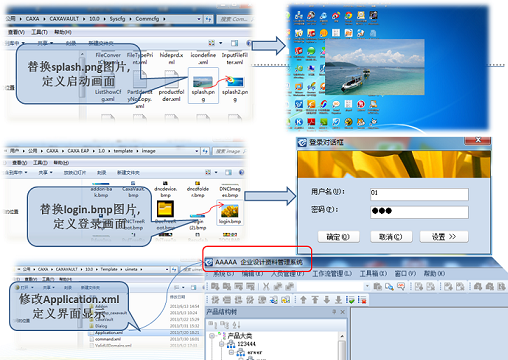Image resolution: width=508 pixels, height=360 pixels.
Task: Close the 登录对话框 login dialog
Action: click(x=478, y=140)
